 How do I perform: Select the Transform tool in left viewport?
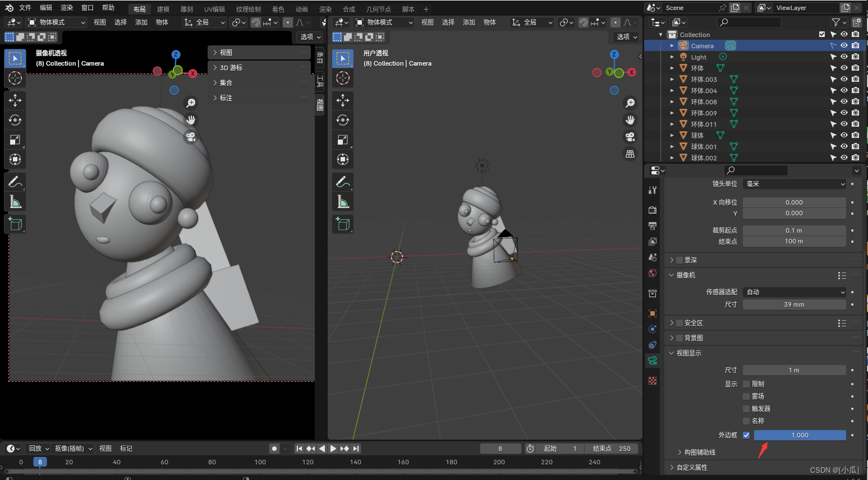click(15, 159)
